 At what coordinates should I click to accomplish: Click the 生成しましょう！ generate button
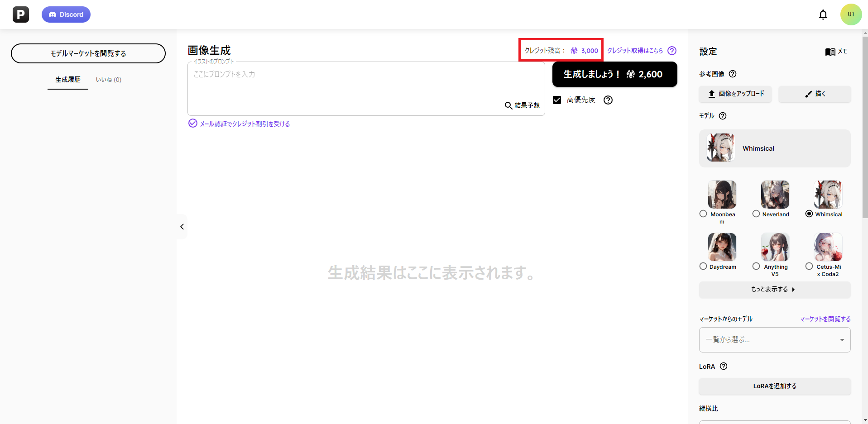point(615,74)
